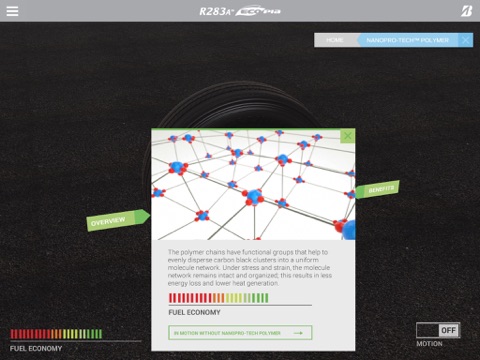Click the MOTION label
The image size is (480, 360).
[429, 344]
